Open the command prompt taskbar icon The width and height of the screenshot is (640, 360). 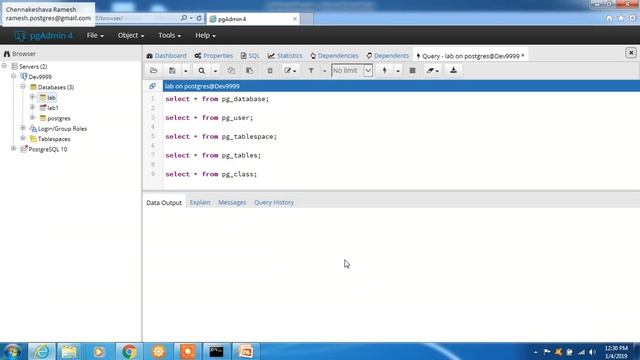(216, 351)
